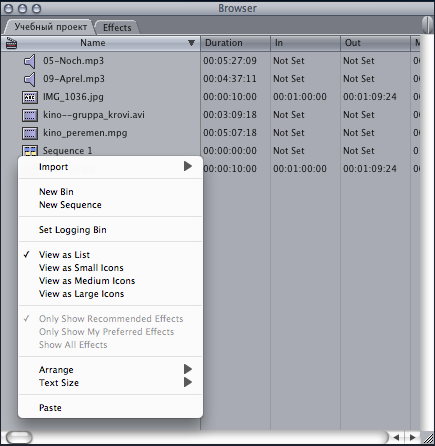Click the window close button
Screen dimensions: 435x446
click(9, 8)
